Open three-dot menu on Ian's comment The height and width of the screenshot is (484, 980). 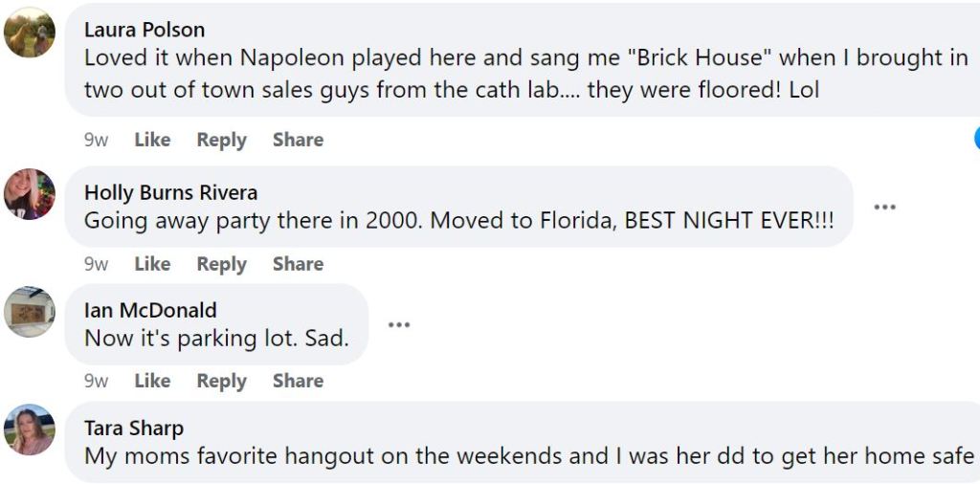tap(399, 325)
